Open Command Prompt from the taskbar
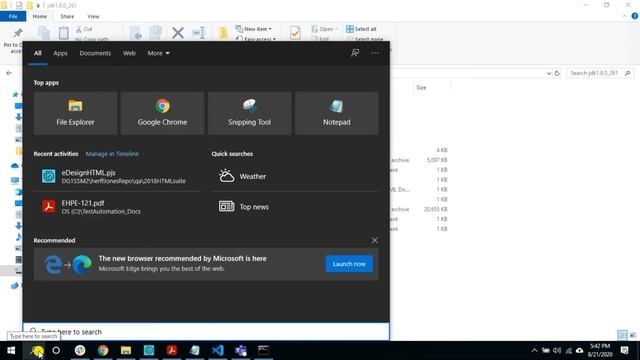The image size is (640, 360). pyautogui.click(x=263, y=350)
